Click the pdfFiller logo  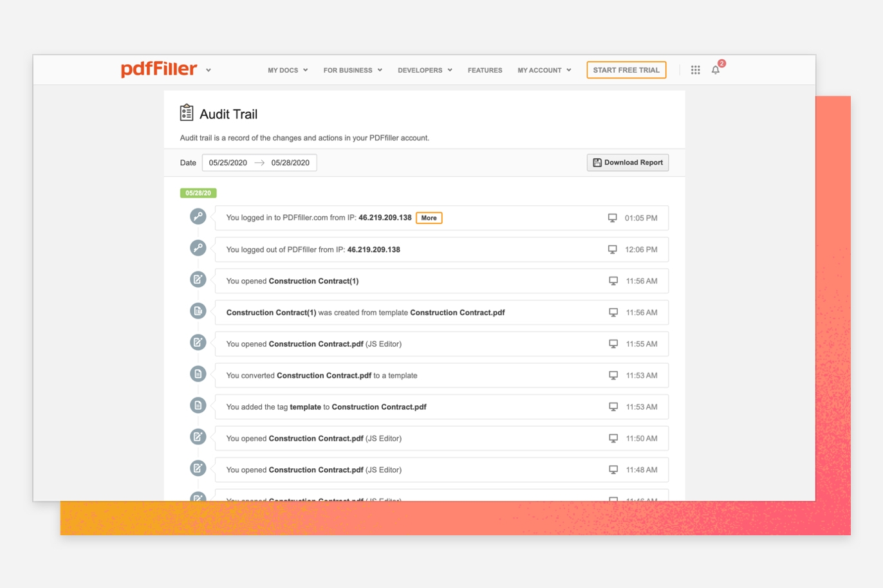click(159, 69)
